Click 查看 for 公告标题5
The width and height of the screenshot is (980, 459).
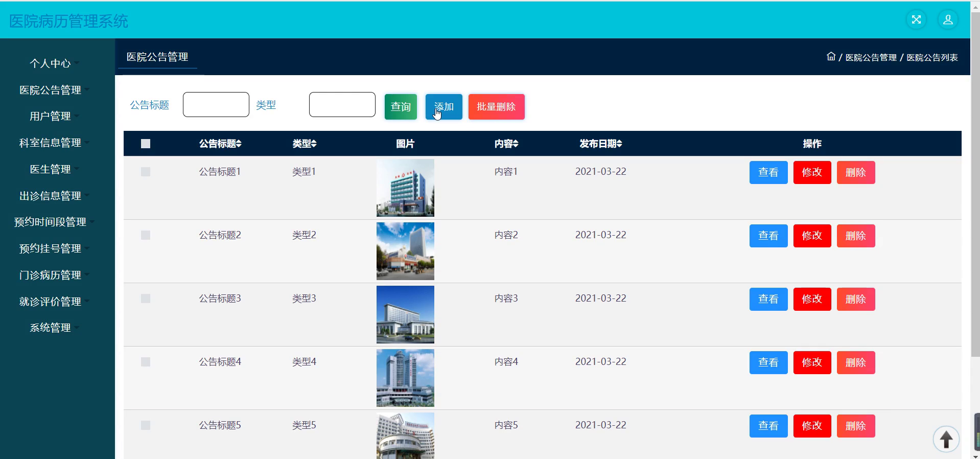point(768,426)
